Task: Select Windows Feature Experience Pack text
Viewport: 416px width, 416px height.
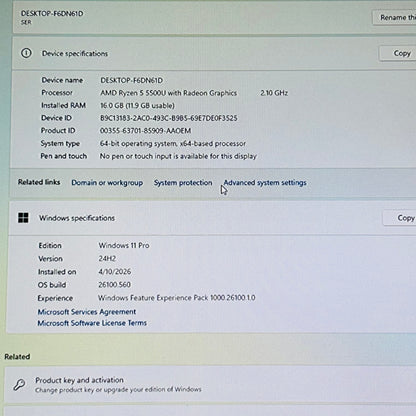Action: point(177,298)
